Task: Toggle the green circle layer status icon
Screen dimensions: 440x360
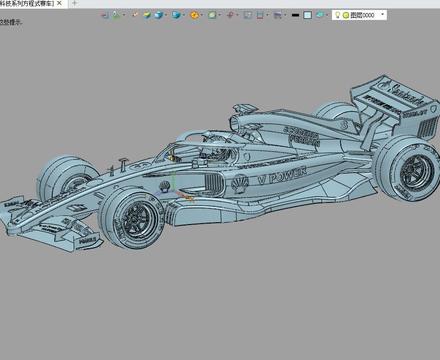Action: (x=346, y=15)
